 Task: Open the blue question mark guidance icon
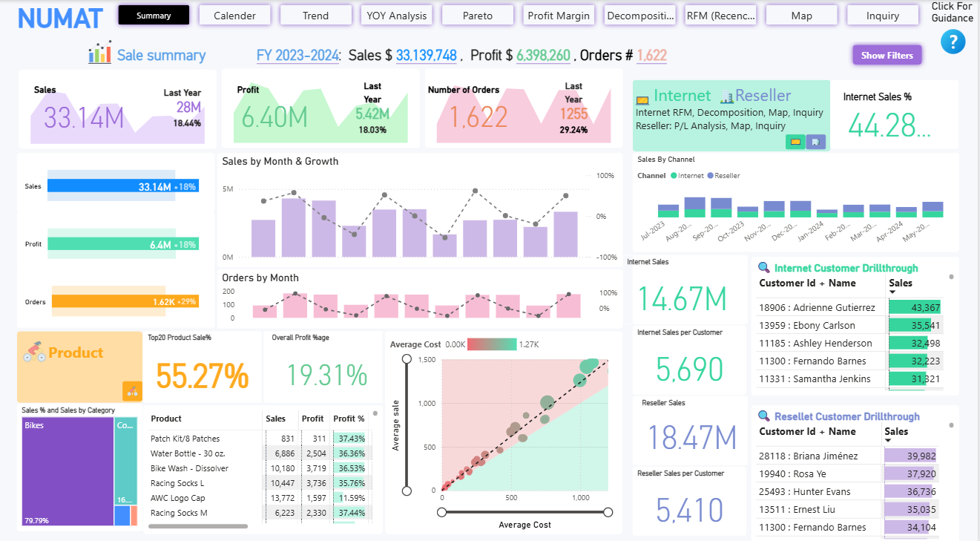(953, 42)
